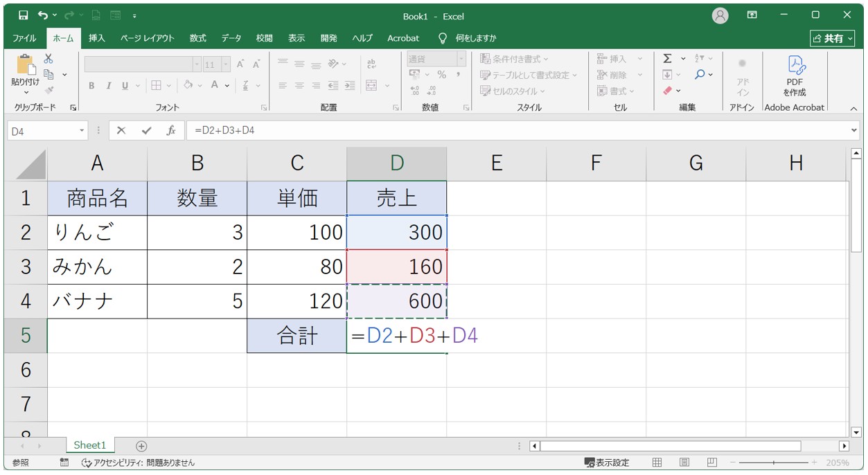Cancel the formula entry with the X icon
This screenshot has width=868, height=475.
[x=121, y=130]
